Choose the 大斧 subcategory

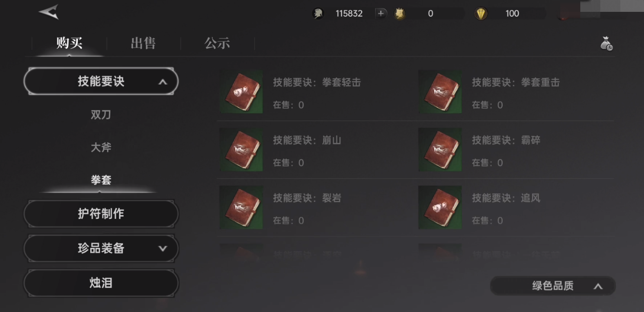[101, 147]
